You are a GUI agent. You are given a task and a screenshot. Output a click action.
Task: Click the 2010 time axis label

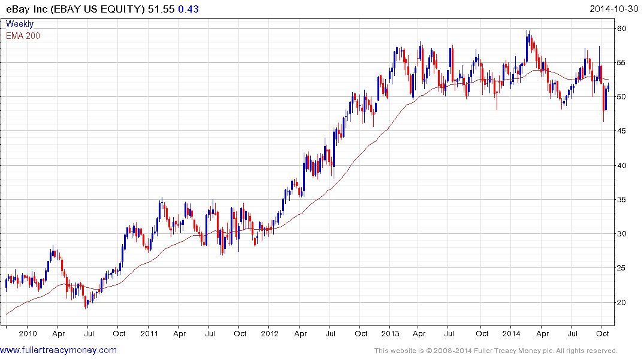[28, 333]
